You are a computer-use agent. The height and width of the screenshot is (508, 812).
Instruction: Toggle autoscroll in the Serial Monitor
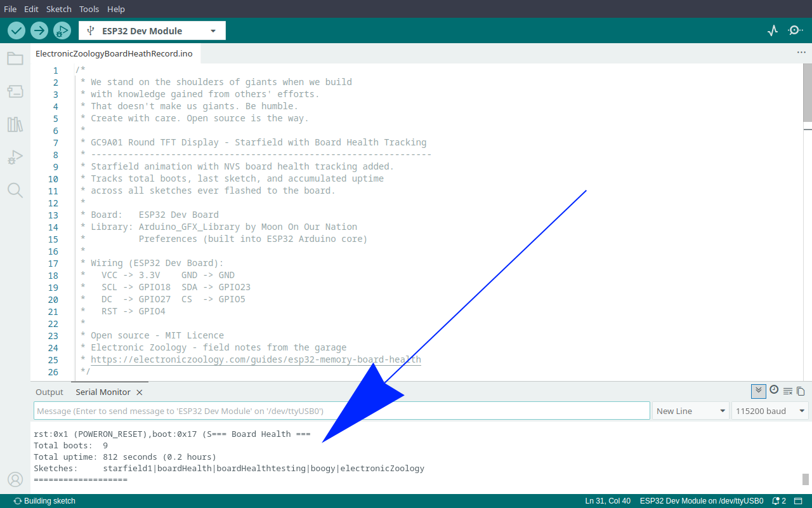click(758, 391)
